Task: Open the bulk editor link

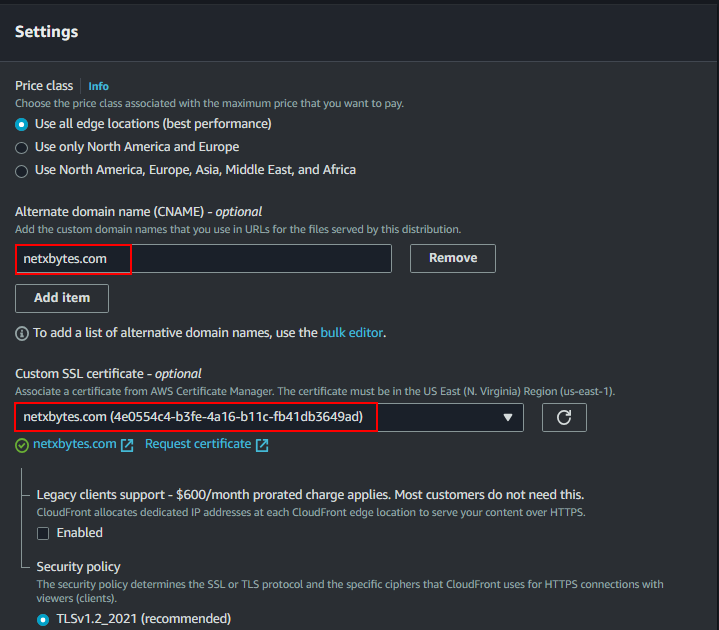Action: (x=351, y=333)
